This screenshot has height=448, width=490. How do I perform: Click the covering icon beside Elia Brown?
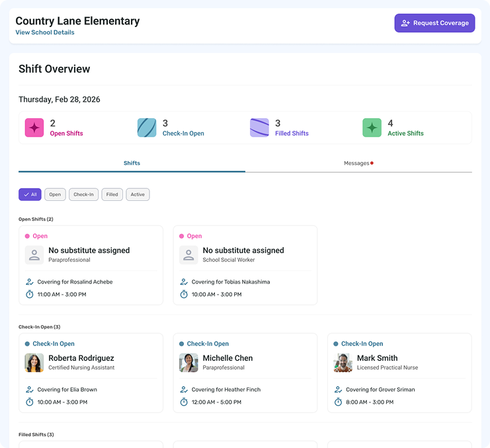[x=30, y=390]
